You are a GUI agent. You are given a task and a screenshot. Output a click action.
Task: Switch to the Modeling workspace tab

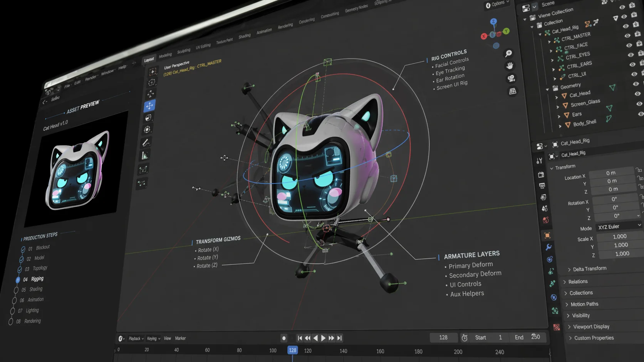click(165, 55)
